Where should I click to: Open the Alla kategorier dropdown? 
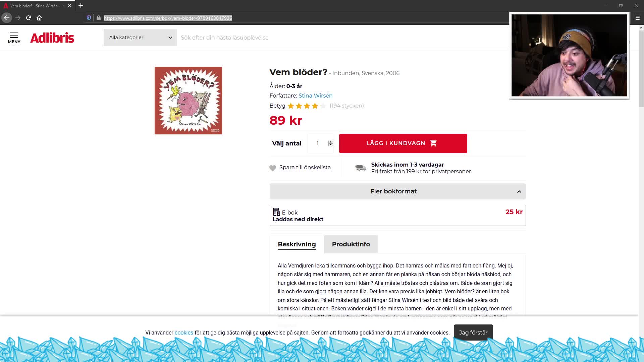tap(140, 38)
